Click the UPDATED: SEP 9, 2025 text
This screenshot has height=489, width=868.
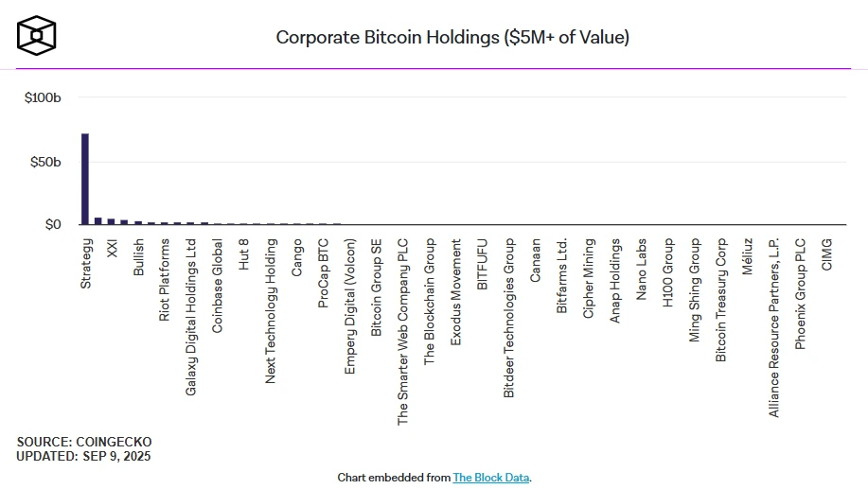click(83, 456)
